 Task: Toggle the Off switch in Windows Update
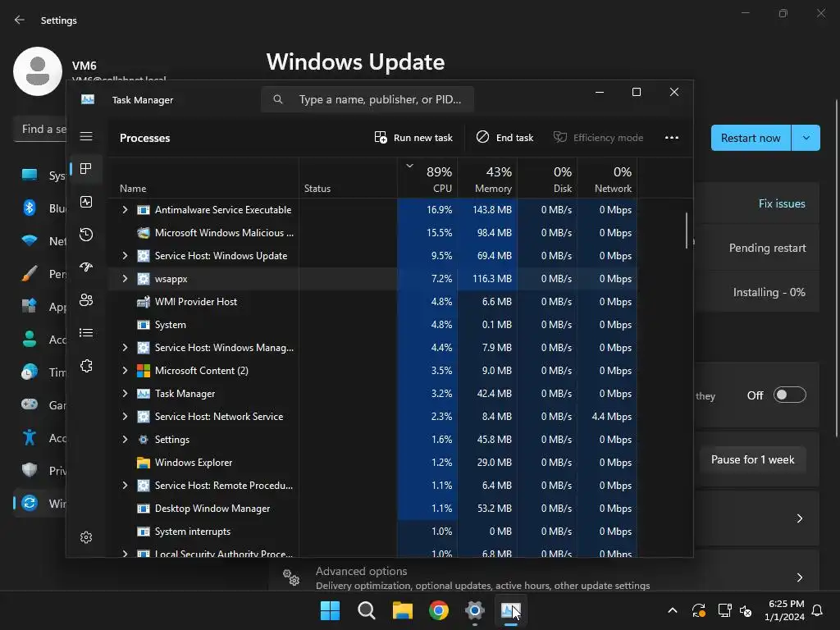[x=790, y=395]
